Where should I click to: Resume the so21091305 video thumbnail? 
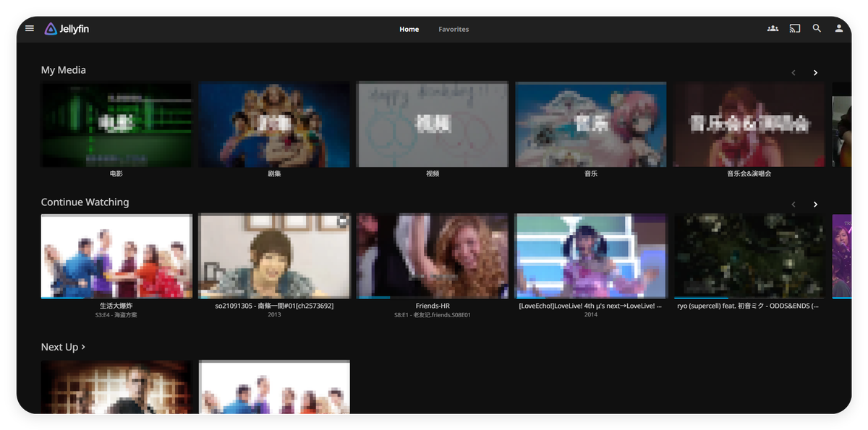[x=274, y=256]
